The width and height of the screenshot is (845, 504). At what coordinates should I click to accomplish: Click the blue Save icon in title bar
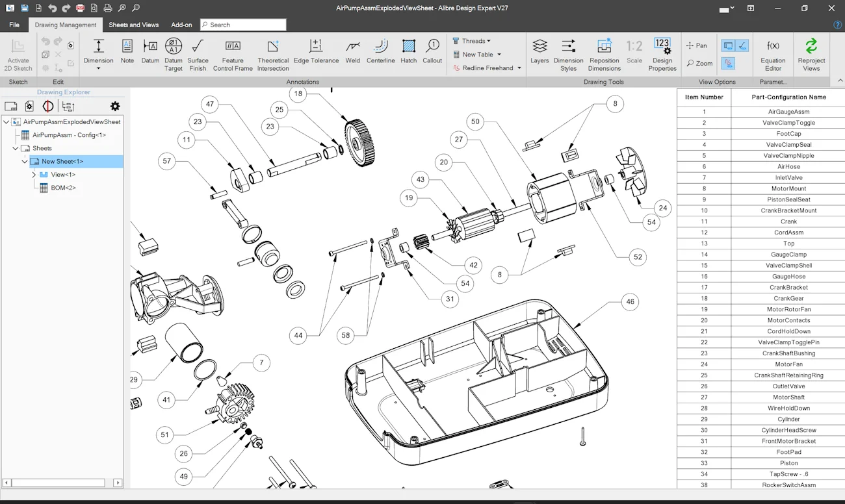point(24,8)
